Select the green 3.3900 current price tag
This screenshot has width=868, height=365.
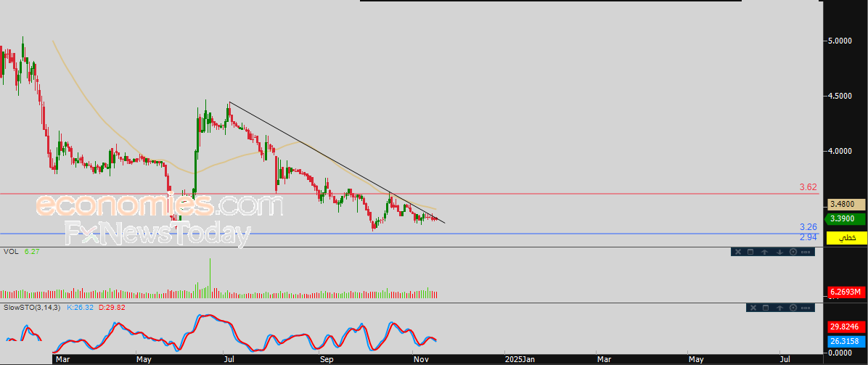coord(846,218)
